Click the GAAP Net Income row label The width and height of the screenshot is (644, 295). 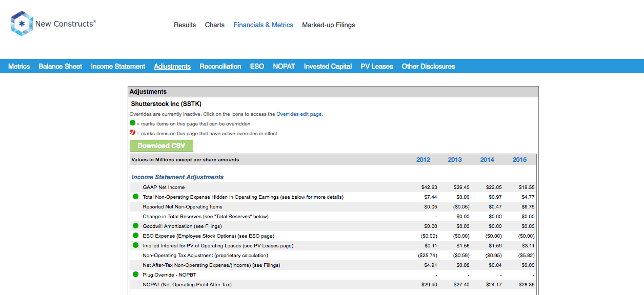[x=164, y=187]
